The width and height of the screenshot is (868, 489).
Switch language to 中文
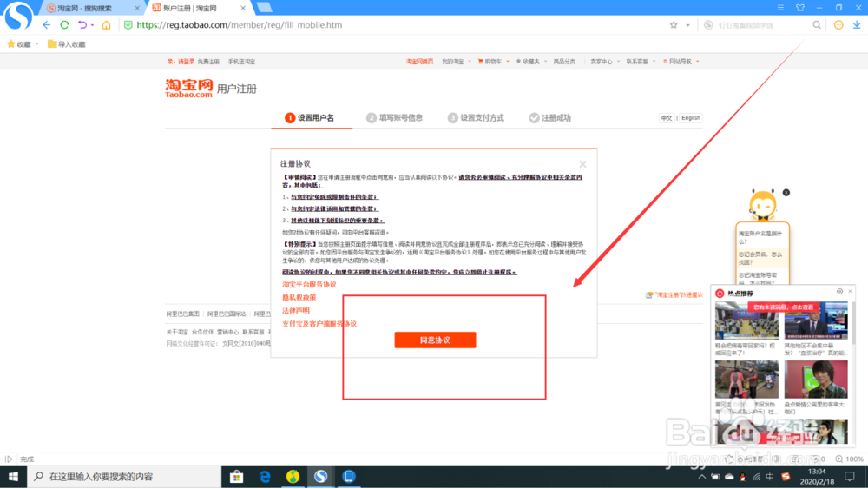click(x=667, y=118)
